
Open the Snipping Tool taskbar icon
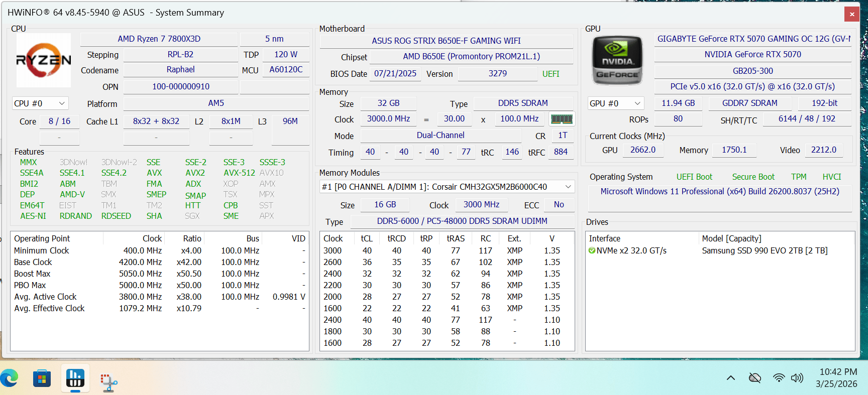pos(108,382)
